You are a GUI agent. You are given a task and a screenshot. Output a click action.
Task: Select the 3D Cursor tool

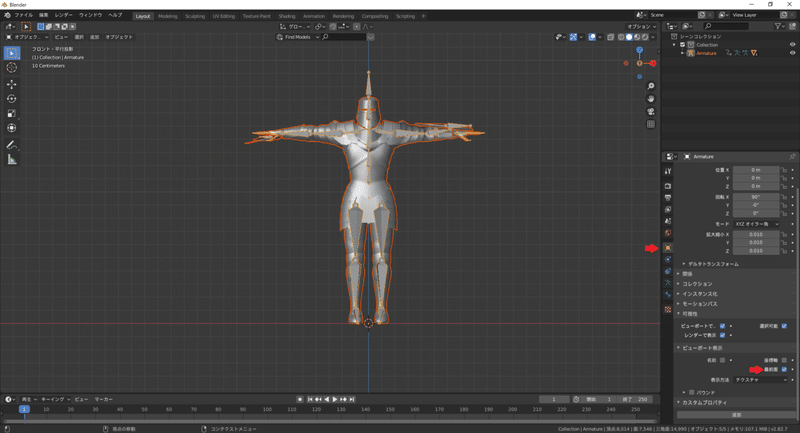[12, 67]
